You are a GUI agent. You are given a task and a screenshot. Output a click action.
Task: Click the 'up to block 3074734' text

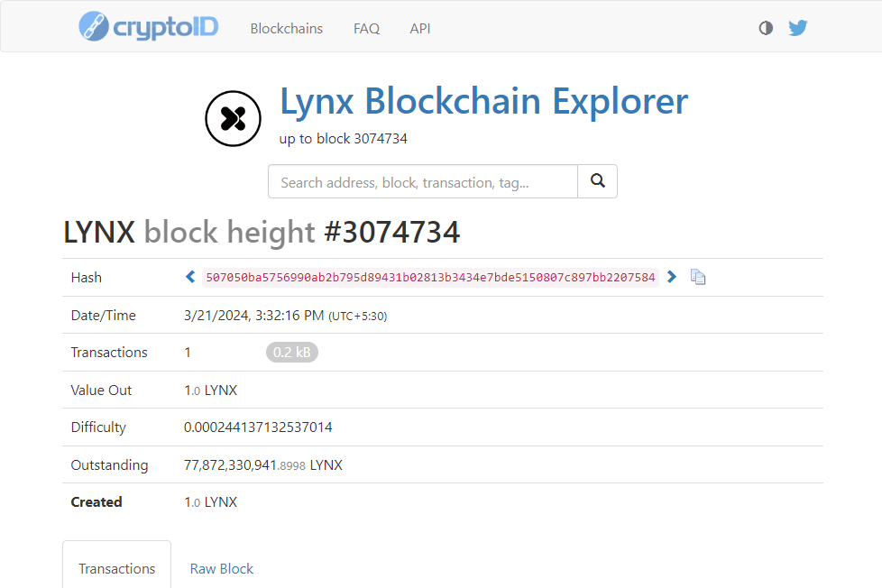(x=343, y=139)
